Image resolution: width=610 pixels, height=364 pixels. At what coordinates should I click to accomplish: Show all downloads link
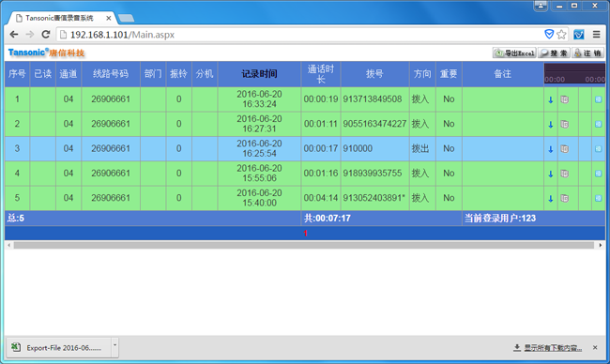coord(553,348)
